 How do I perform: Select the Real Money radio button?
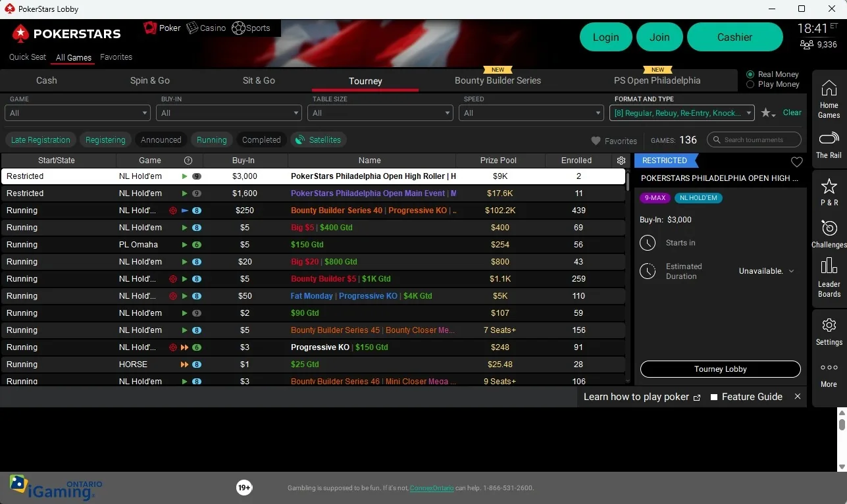[751, 74]
